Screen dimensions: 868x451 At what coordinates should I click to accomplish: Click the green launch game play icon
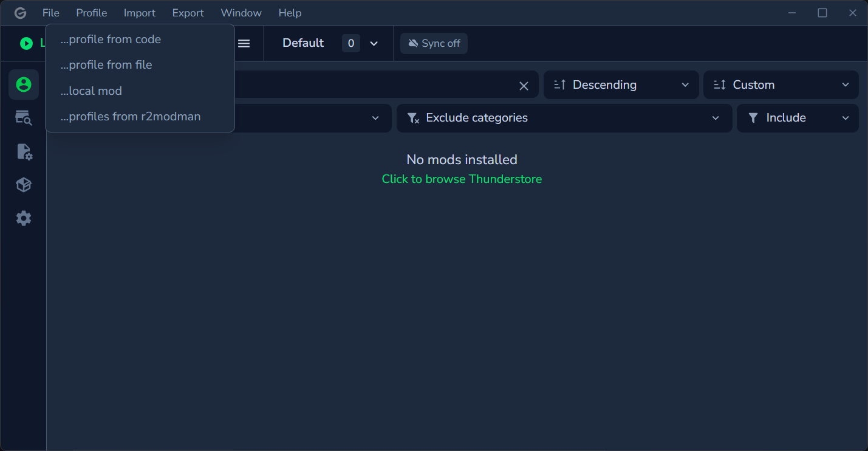[26, 43]
